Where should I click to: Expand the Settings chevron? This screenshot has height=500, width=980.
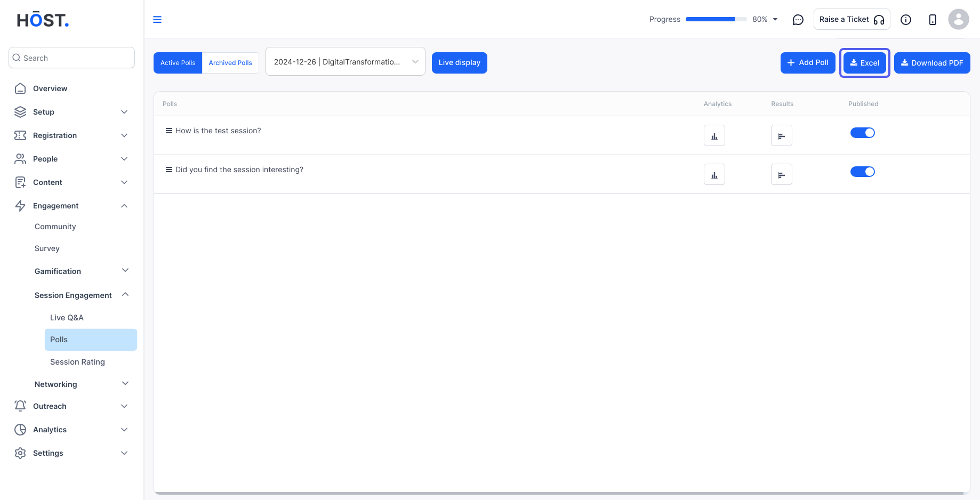coord(124,453)
